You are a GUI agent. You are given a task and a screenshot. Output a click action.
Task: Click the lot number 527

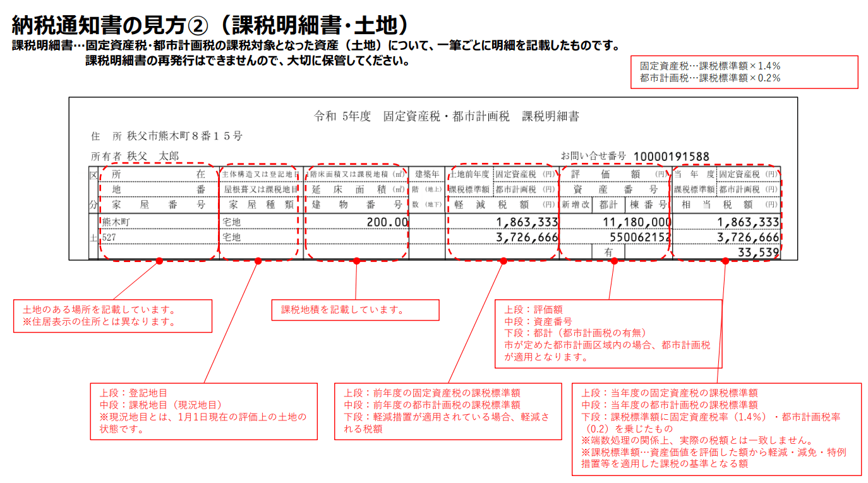point(109,237)
